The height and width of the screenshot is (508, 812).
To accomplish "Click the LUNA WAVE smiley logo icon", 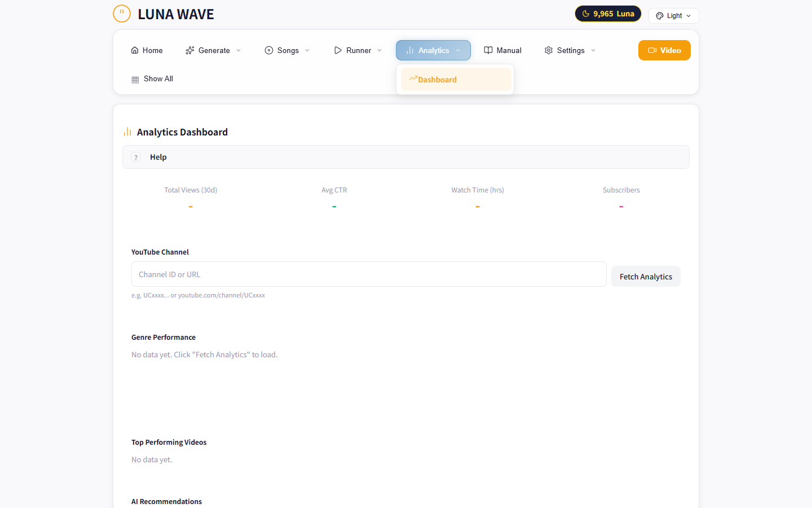I will click(x=122, y=13).
